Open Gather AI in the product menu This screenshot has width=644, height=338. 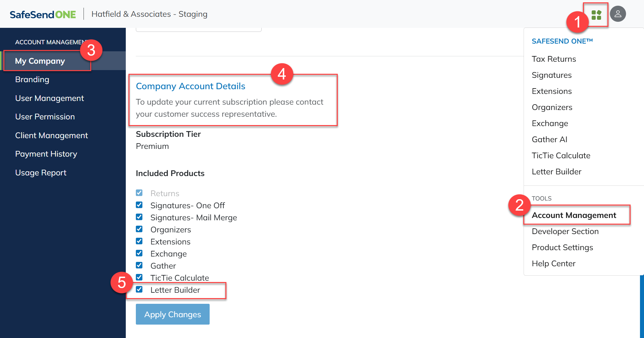pyautogui.click(x=549, y=139)
